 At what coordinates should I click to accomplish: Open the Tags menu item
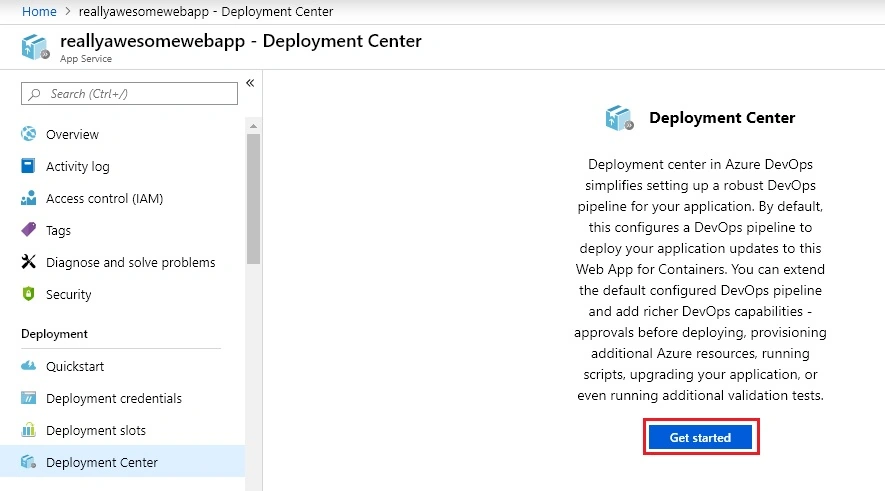[x=122, y=230]
